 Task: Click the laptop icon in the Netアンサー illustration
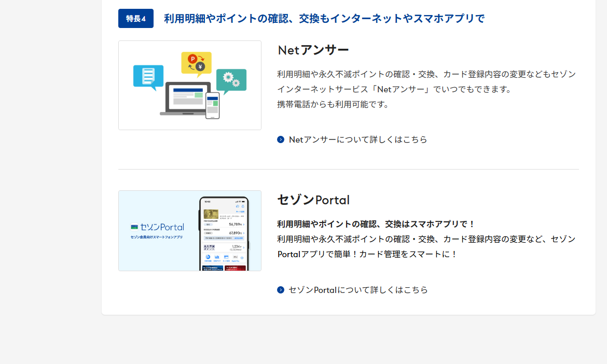point(187,98)
